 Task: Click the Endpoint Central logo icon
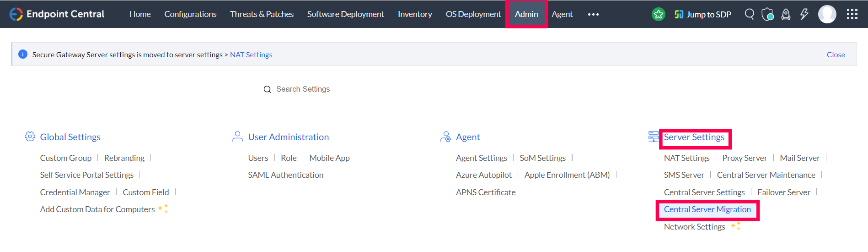point(16,14)
